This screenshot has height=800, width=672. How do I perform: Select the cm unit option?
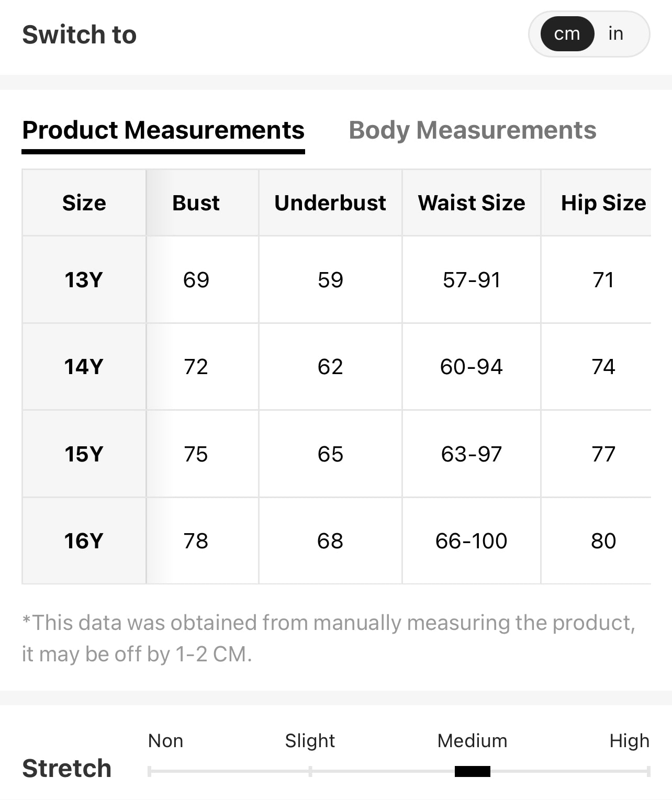(567, 34)
